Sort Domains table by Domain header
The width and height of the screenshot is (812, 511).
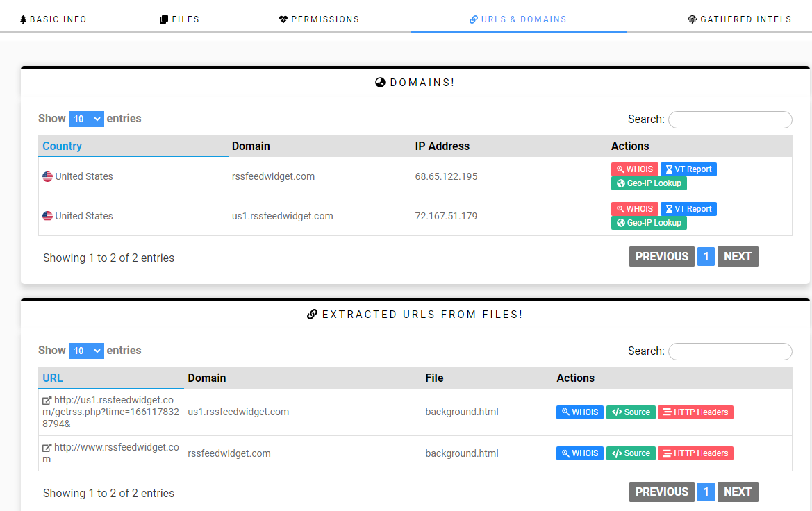pos(320,146)
